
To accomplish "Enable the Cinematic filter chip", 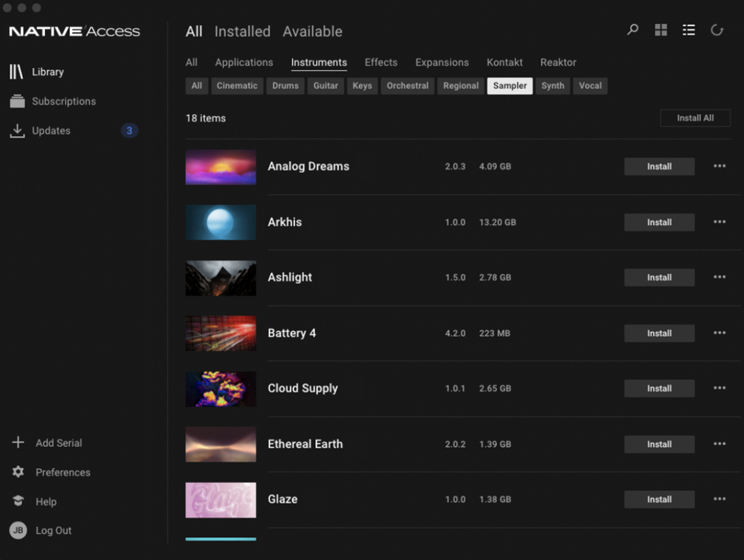I will click(237, 86).
